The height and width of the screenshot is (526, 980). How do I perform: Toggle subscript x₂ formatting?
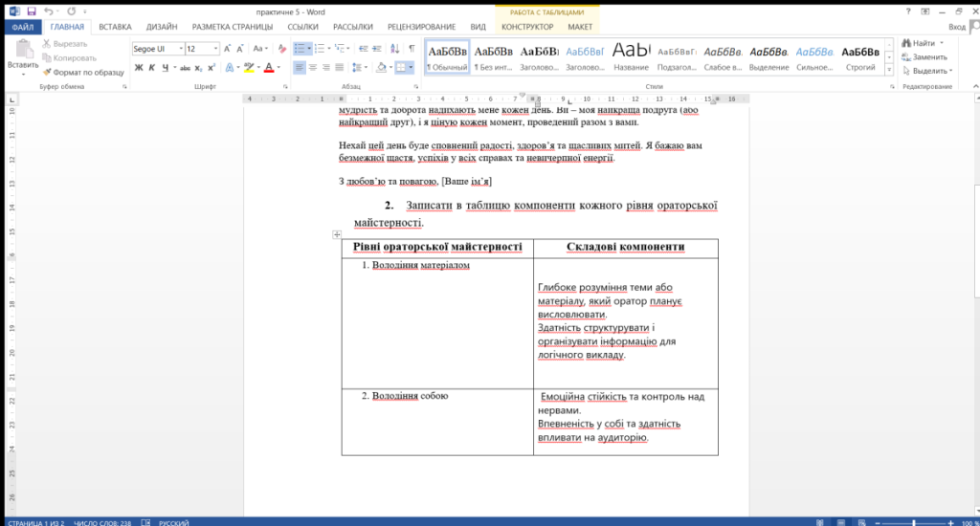pos(199,68)
